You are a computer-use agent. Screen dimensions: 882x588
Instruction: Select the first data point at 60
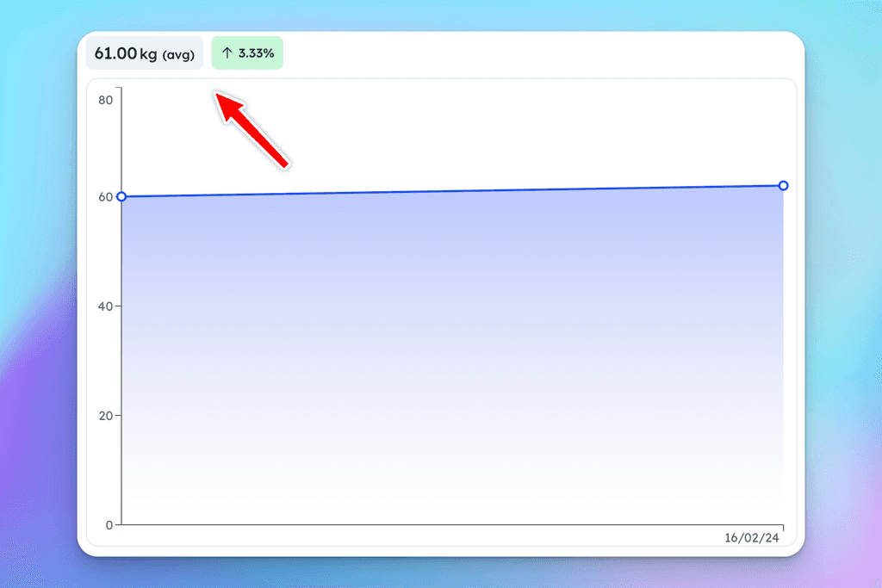(121, 197)
